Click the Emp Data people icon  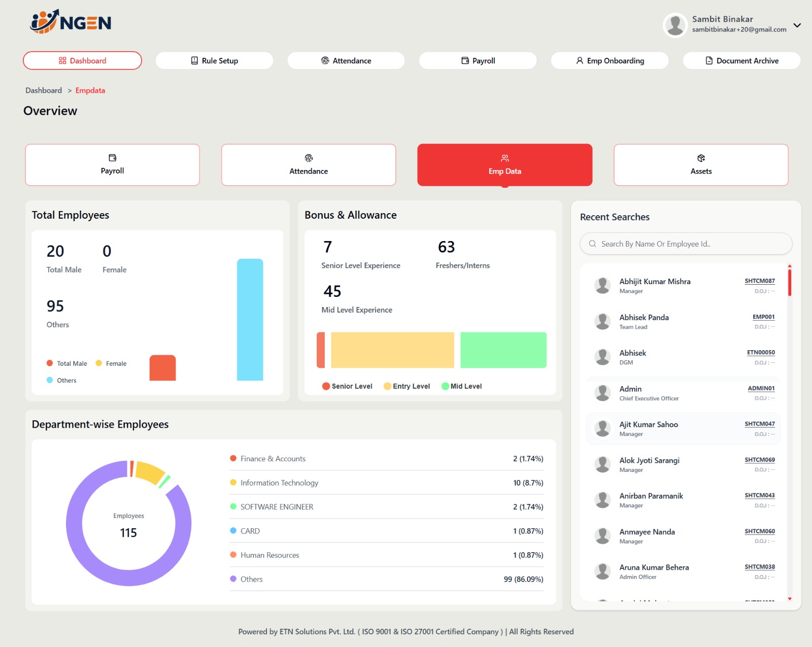coord(504,158)
